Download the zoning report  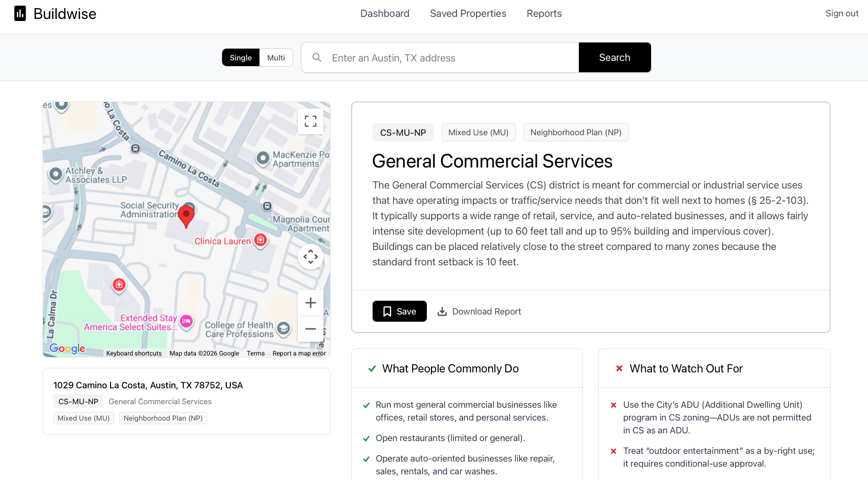click(x=479, y=311)
